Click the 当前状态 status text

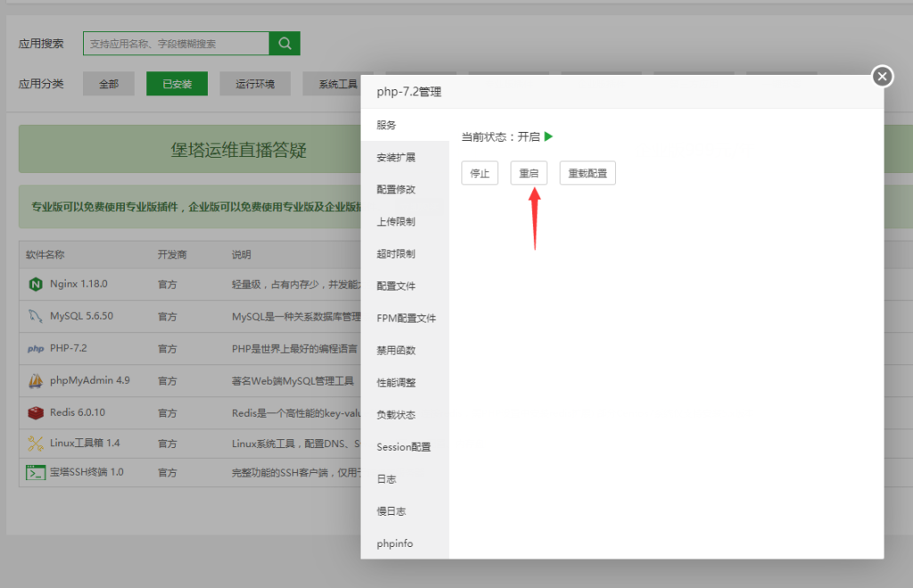click(x=501, y=136)
